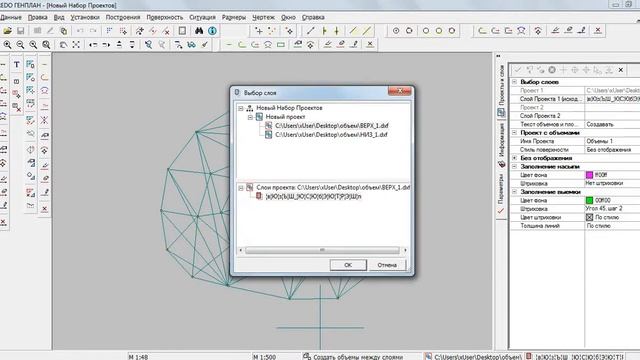Viewport: 640px width, 360px height.
Task: Open the Чертеж menu
Action: pos(263,18)
